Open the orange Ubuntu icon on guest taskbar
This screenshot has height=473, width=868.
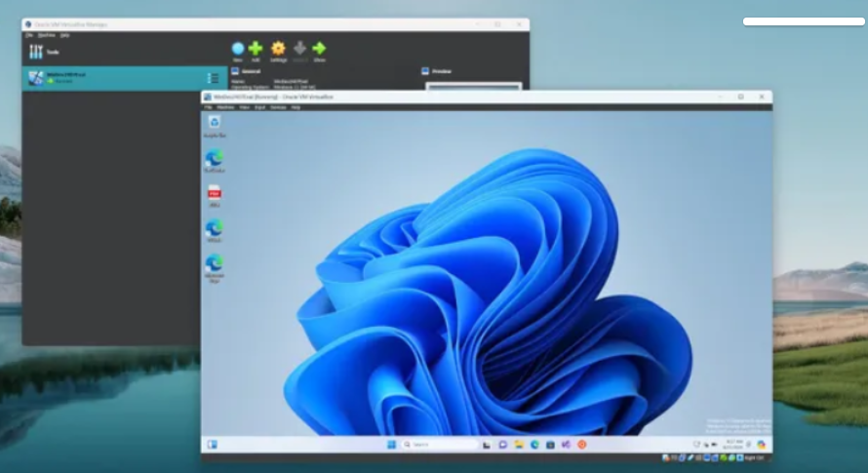coord(582,444)
